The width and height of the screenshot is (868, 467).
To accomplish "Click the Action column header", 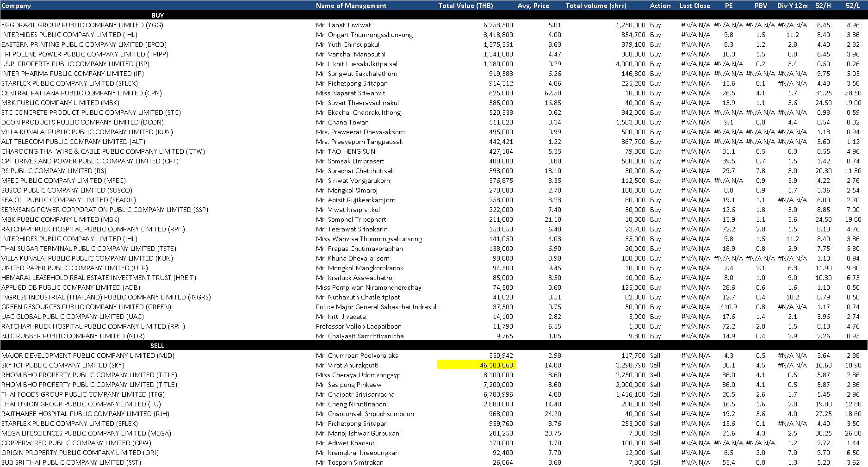I will (x=660, y=6).
